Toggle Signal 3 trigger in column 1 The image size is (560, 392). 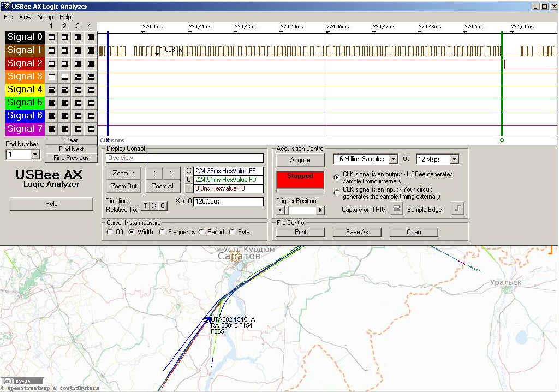click(x=51, y=76)
